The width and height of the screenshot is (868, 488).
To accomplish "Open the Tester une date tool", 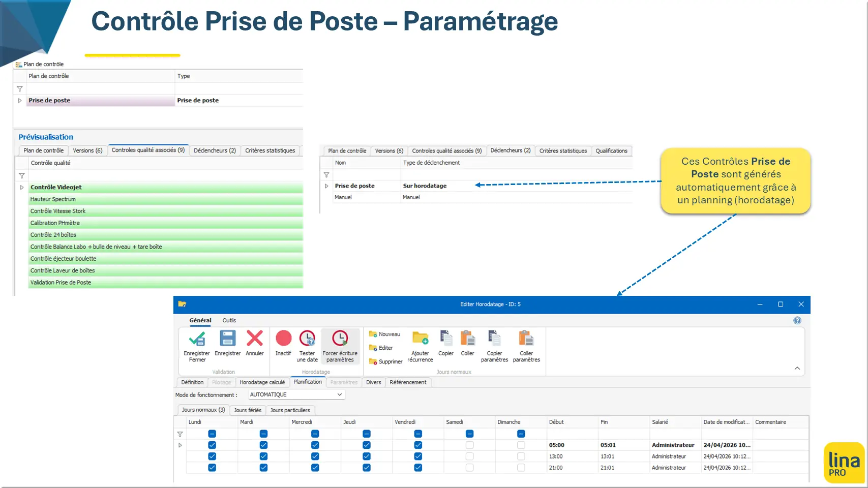I will pos(307,338).
